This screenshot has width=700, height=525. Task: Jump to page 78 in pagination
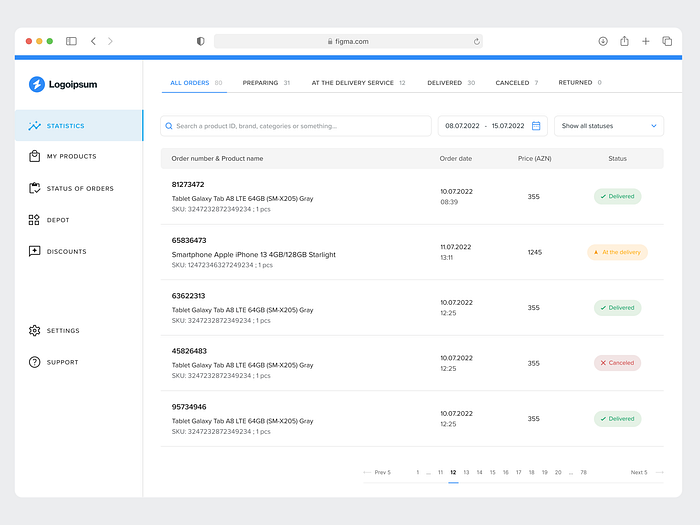583,472
